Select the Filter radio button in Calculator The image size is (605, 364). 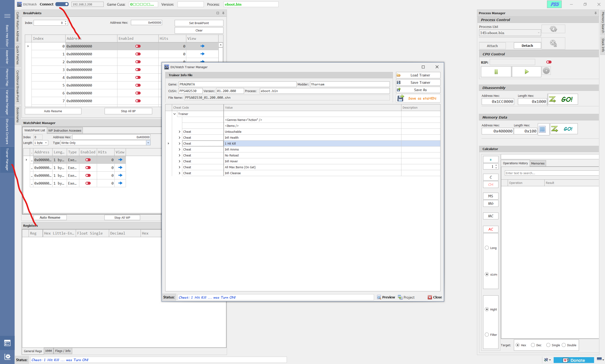(487, 335)
